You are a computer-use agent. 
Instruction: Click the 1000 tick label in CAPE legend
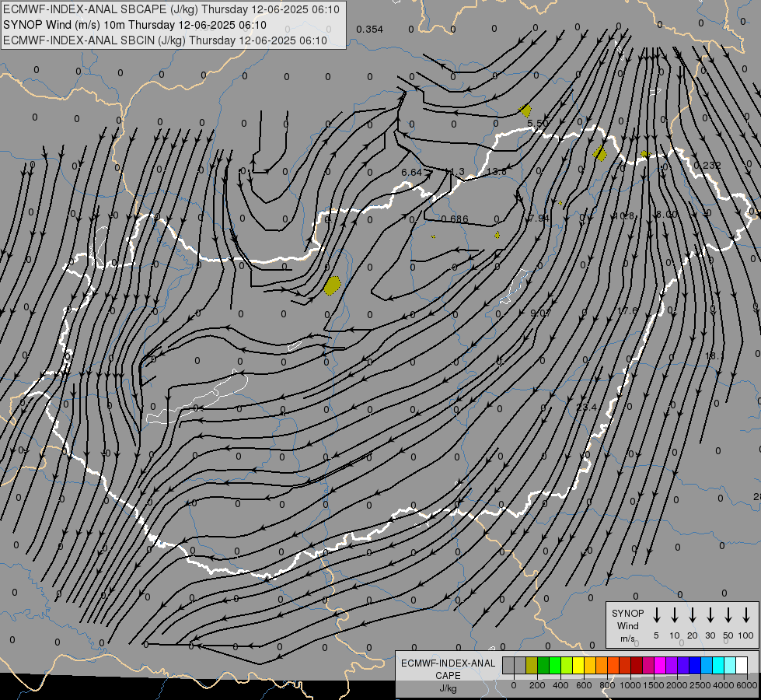tap(630, 685)
